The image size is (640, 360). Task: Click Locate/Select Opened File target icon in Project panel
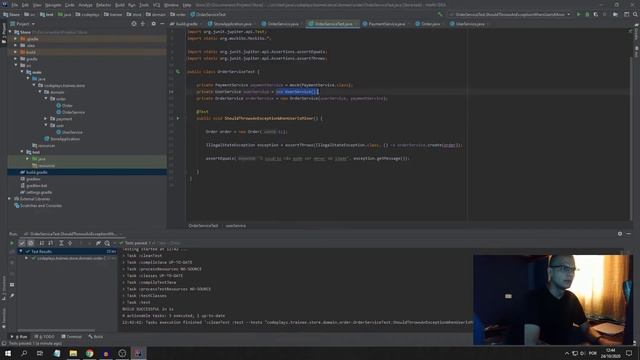point(134,24)
